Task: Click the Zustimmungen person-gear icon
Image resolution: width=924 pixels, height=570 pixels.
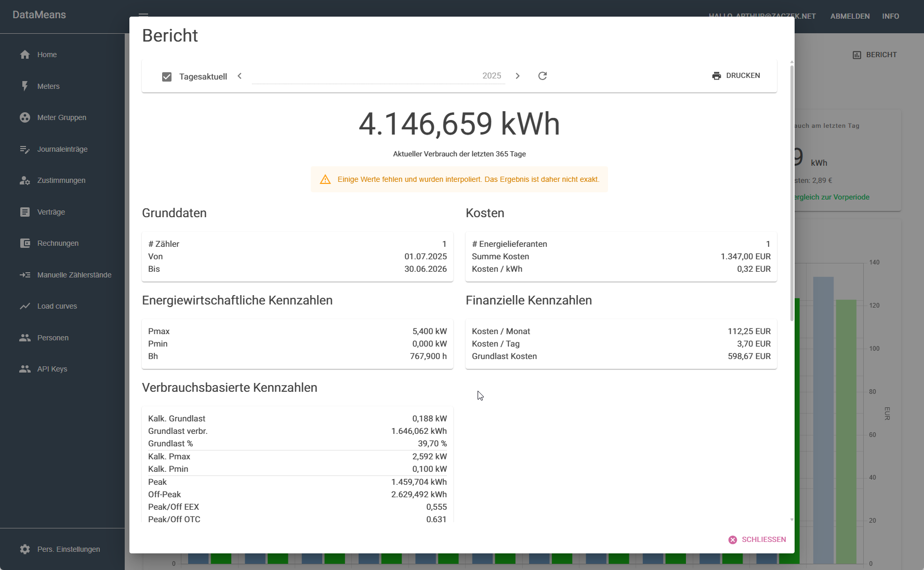Action: [x=25, y=180]
